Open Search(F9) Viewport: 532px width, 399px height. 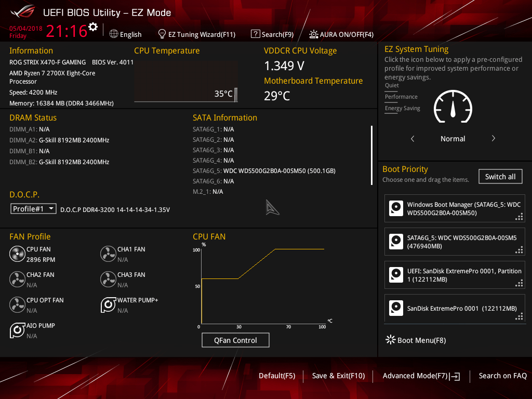(x=272, y=34)
